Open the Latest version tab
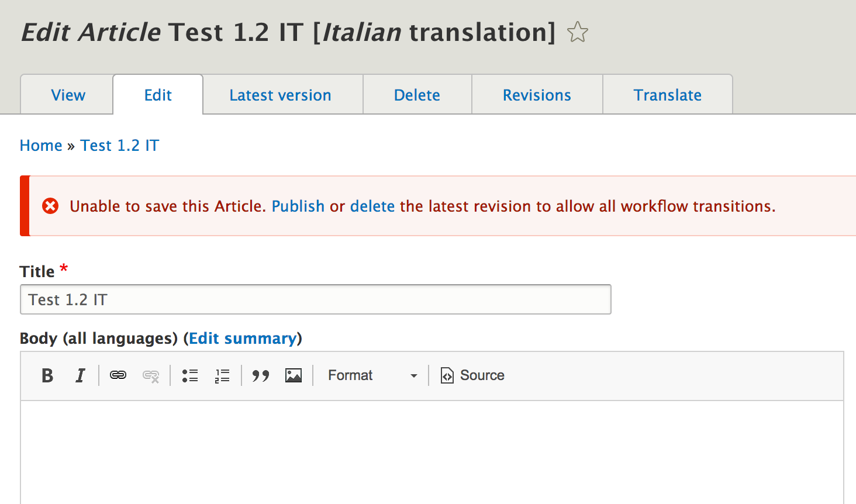 [x=281, y=94]
